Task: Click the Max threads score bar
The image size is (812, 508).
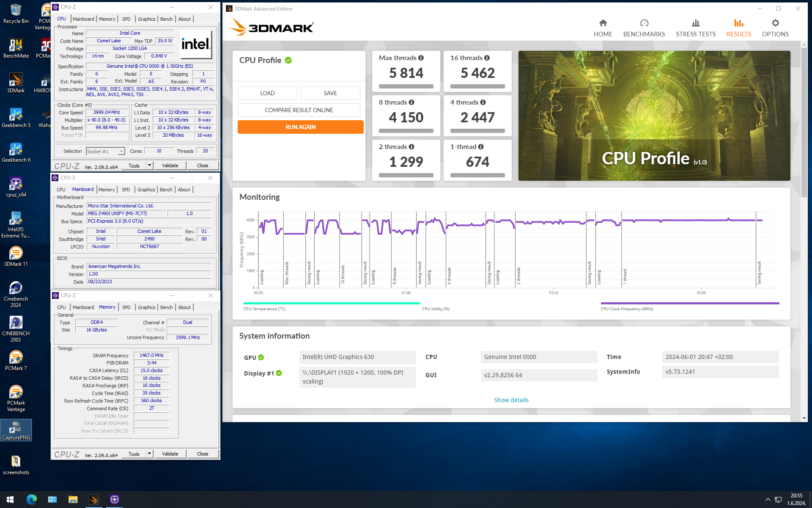Action: (406, 86)
